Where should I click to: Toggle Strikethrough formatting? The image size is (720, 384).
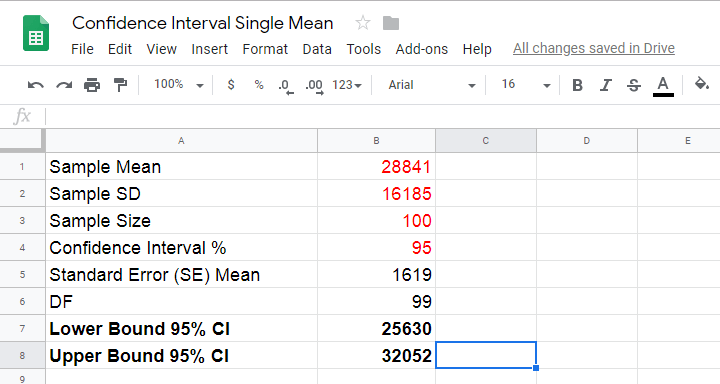[x=634, y=85]
